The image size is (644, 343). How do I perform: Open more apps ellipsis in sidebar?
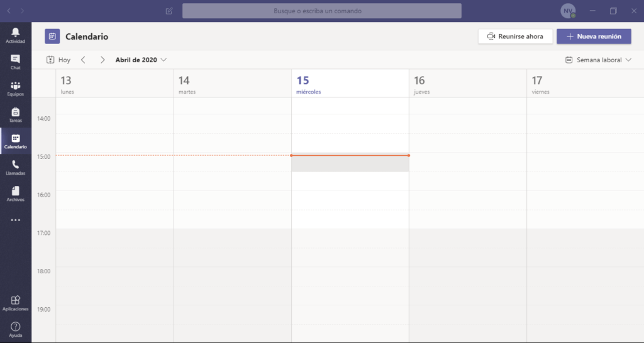pyautogui.click(x=15, y=220)
